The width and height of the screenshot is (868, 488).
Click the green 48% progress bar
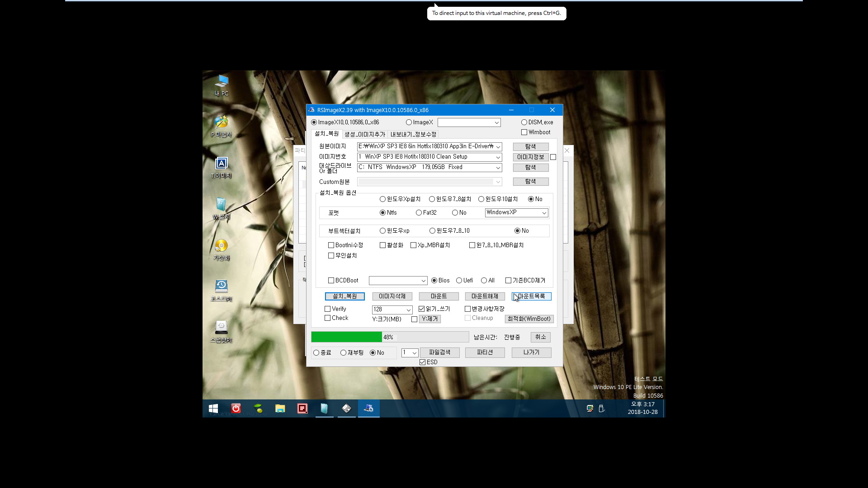[390, 337]
